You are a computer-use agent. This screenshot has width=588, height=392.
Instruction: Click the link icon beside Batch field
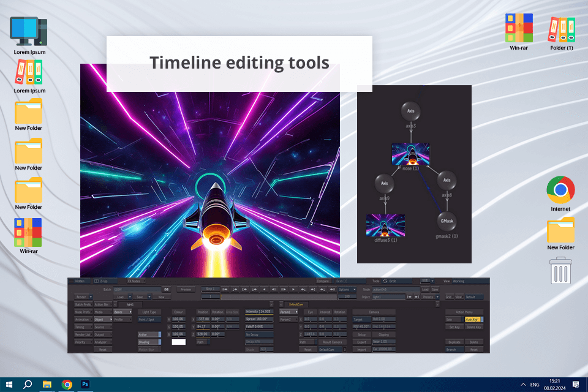167,290
